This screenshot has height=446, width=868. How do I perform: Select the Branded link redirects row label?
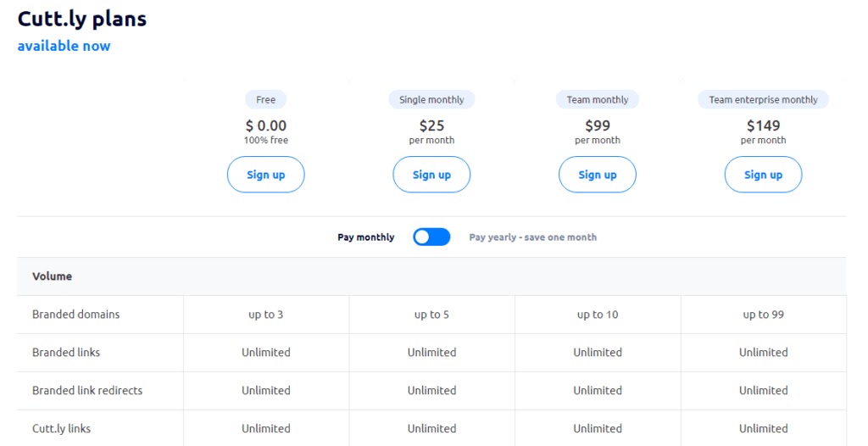tap(87, 391)
